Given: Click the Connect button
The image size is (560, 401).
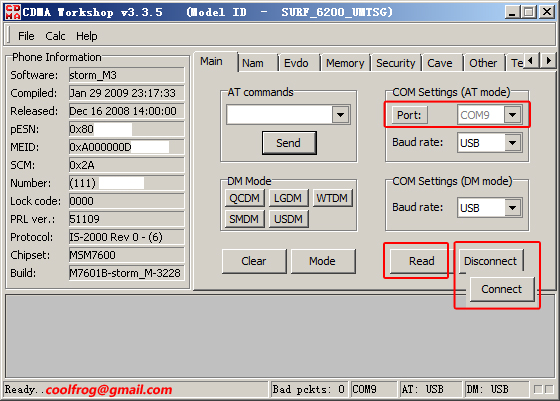Looking at the screenshot, I should point(502,289).
